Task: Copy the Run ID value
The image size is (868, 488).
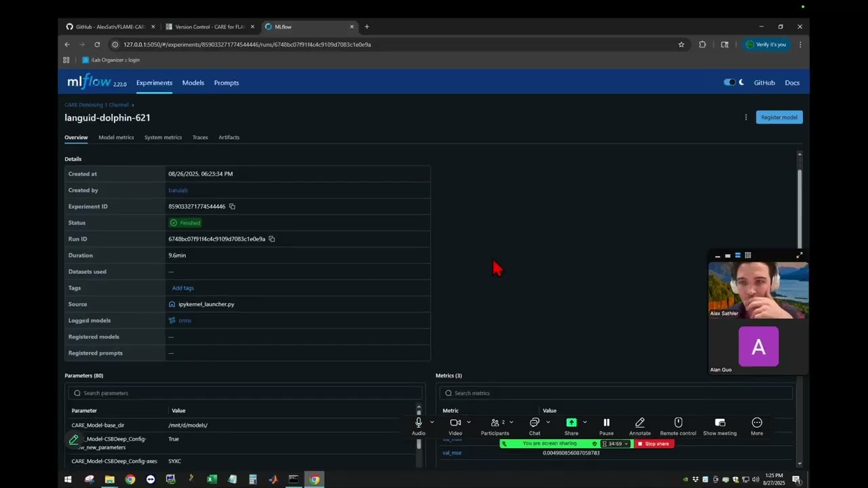Action: (x=271, y=239)
